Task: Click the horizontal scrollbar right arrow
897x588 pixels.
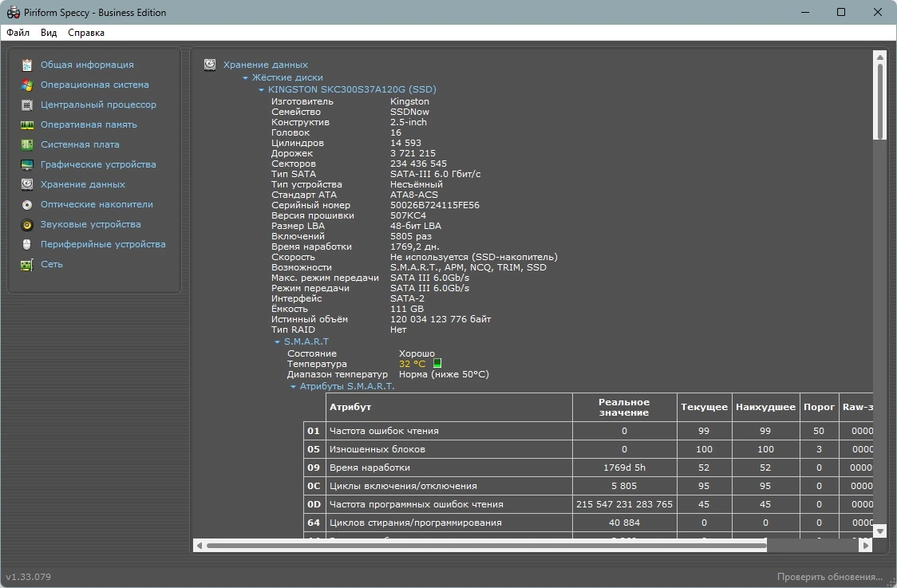Action: point(866,546)
